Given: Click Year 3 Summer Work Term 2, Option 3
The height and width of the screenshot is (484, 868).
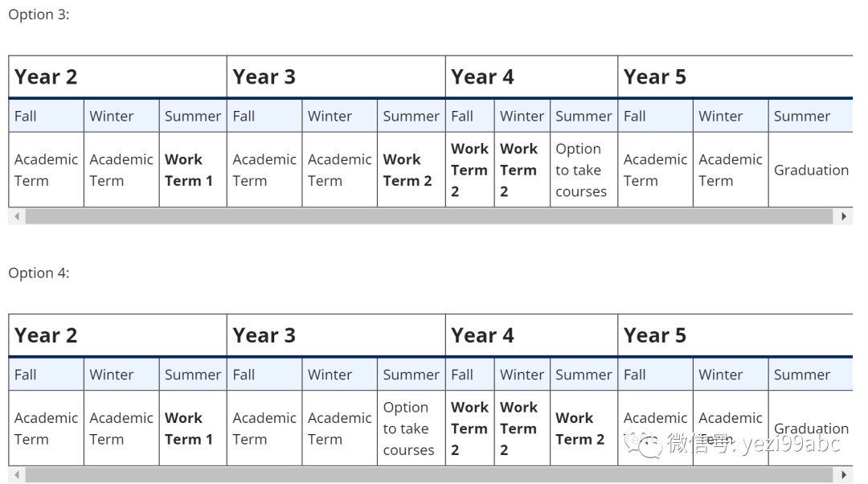Looking at the screenshot, I should pos(411,170).
